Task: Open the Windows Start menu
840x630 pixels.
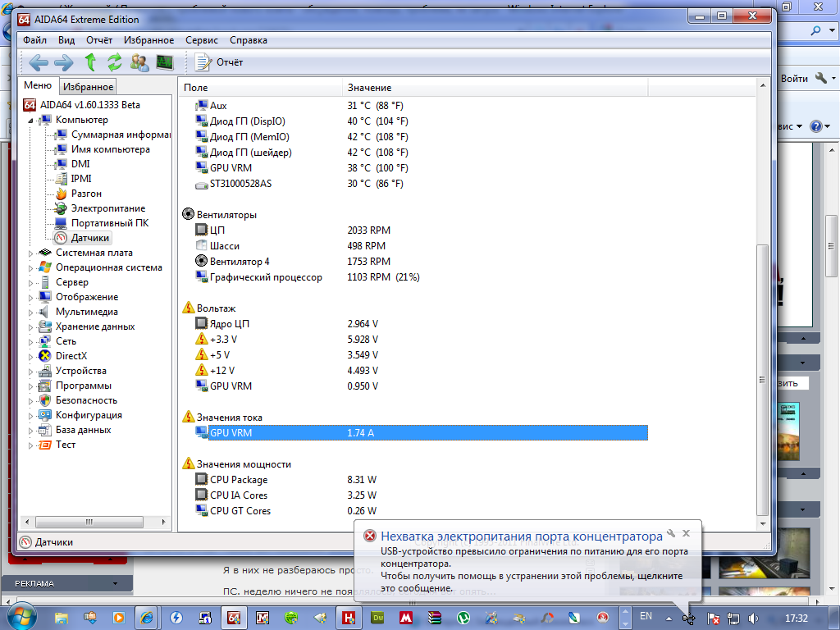Action: coord(21,618)
